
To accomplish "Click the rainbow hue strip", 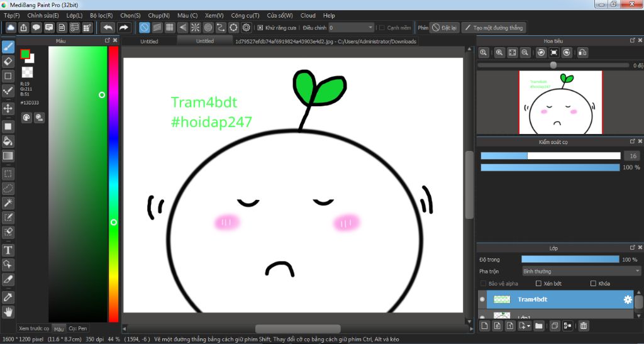I will point(113,184).
